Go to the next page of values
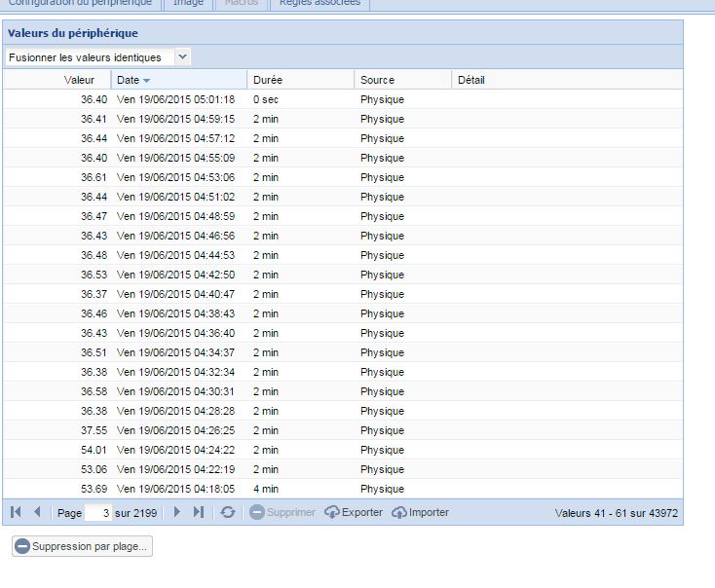This screenshot has width=715, height=588. pyautogui.click(x=177, y=512)
